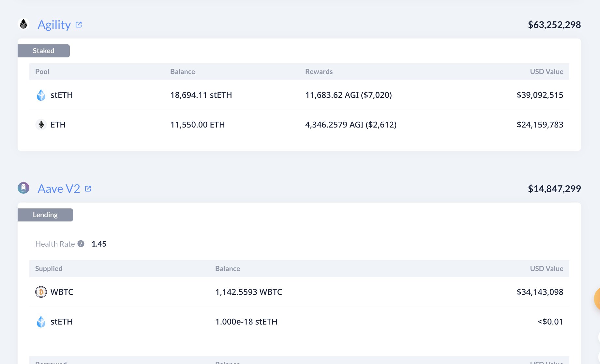Click Agility total value $63,252,298

coord(554,25)
